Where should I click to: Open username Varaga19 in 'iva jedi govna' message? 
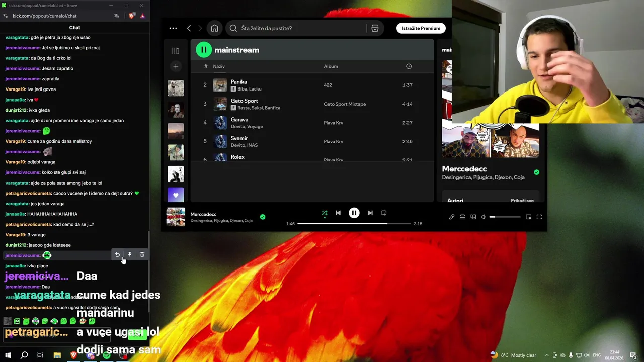(15, 89)
